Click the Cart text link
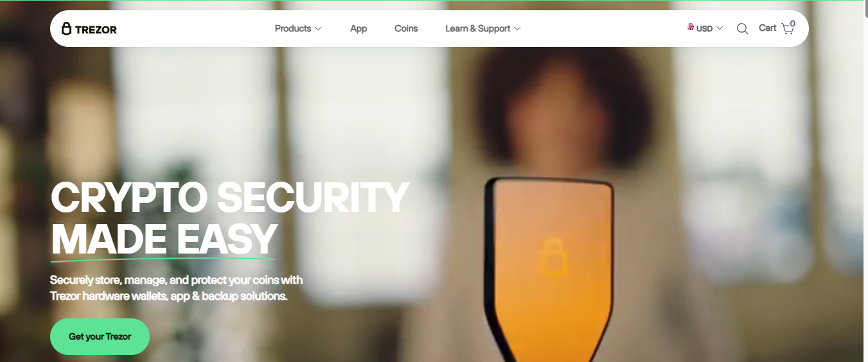Viewport: 868px width, 362px height. pyautogui.click(x=767, y=28)
